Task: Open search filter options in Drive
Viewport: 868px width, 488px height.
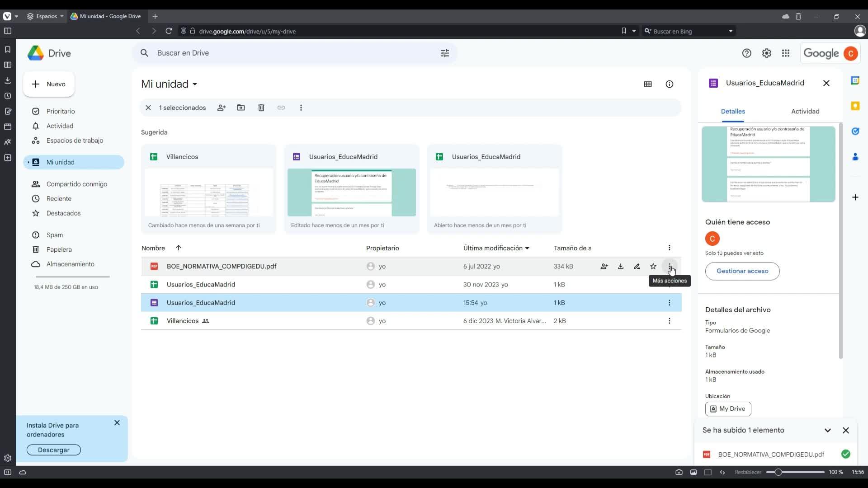Action: [x=445, y=53]
